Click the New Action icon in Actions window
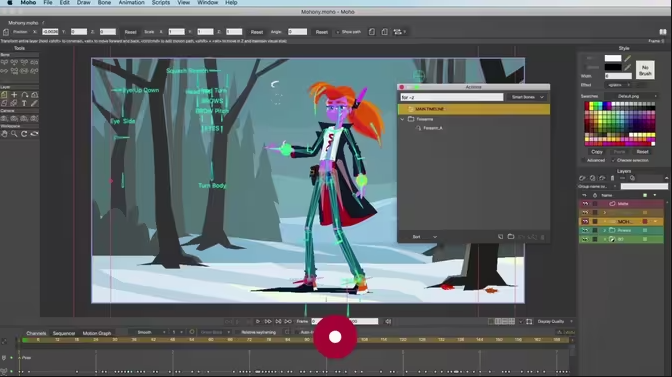The image size is (672, 377). (500, 236)
